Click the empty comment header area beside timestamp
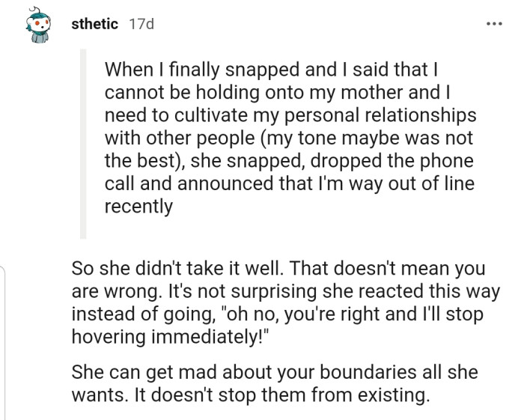Screen dimensions: 524x420 click(x=314, y=24)
